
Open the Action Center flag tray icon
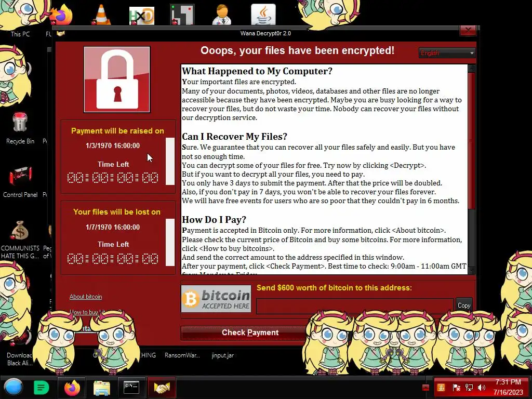click(456, 388)
